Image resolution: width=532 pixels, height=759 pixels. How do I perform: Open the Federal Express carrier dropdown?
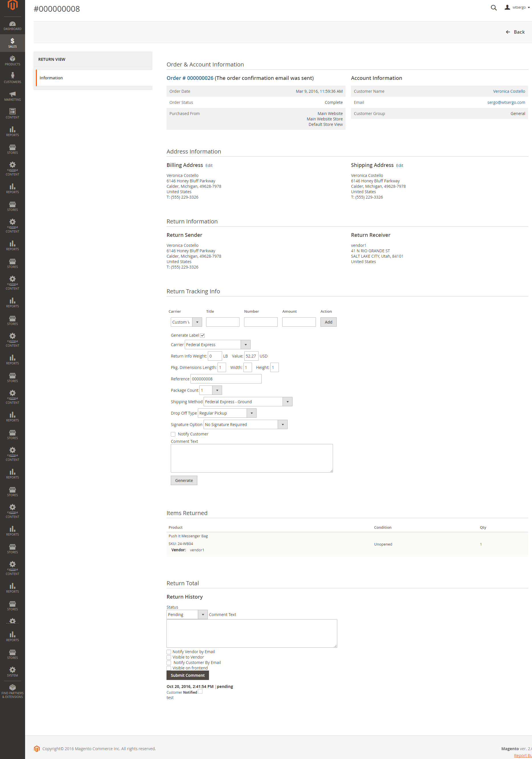coord(217,344)
